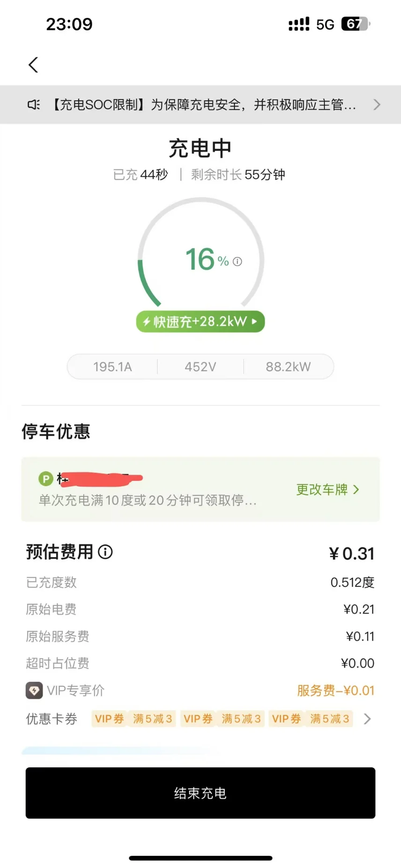
Task: Tap the battery indicator in status bar
Action: coord(356,24)
